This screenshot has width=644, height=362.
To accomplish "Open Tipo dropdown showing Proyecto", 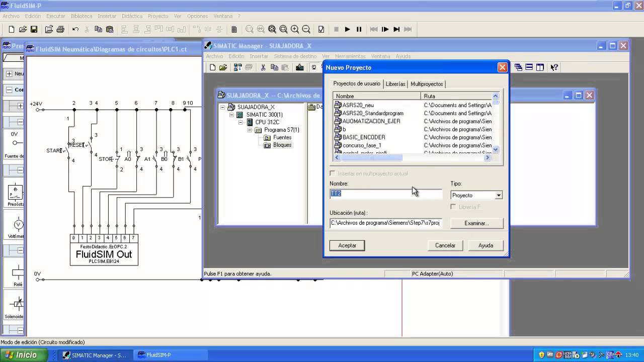I will (x=499, y=195).
